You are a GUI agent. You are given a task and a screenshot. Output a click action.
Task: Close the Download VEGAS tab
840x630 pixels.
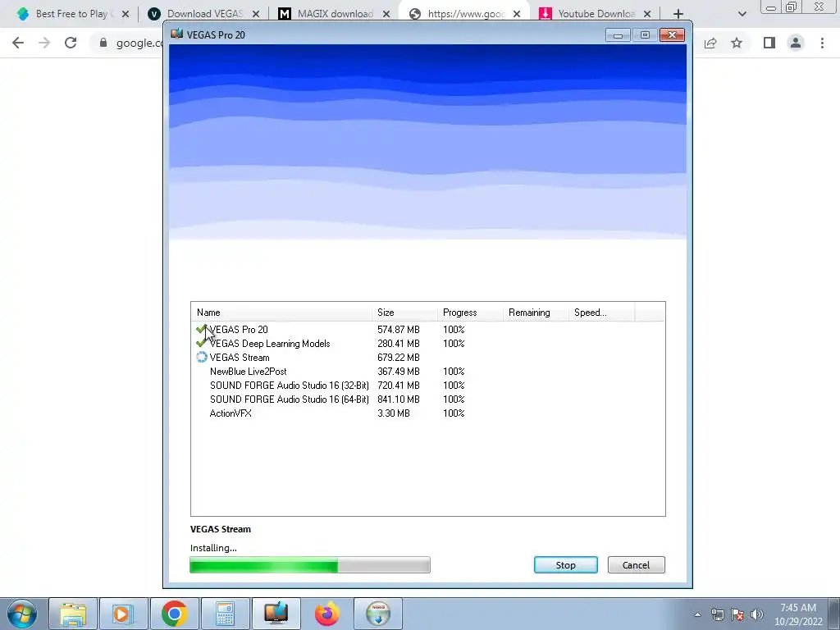coord(256,14)
